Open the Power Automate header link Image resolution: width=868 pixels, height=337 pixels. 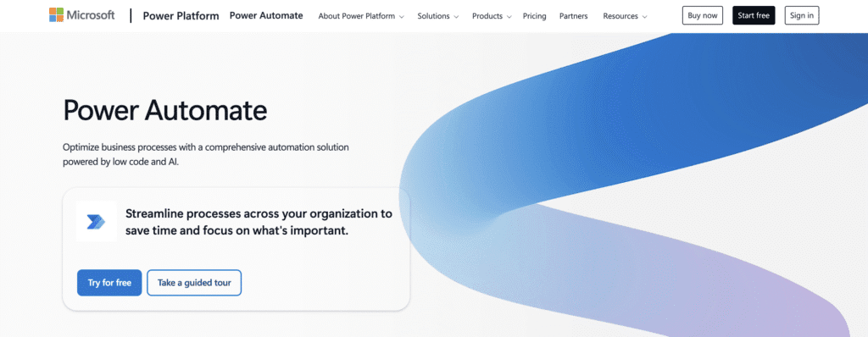click(x=266, y=15)
